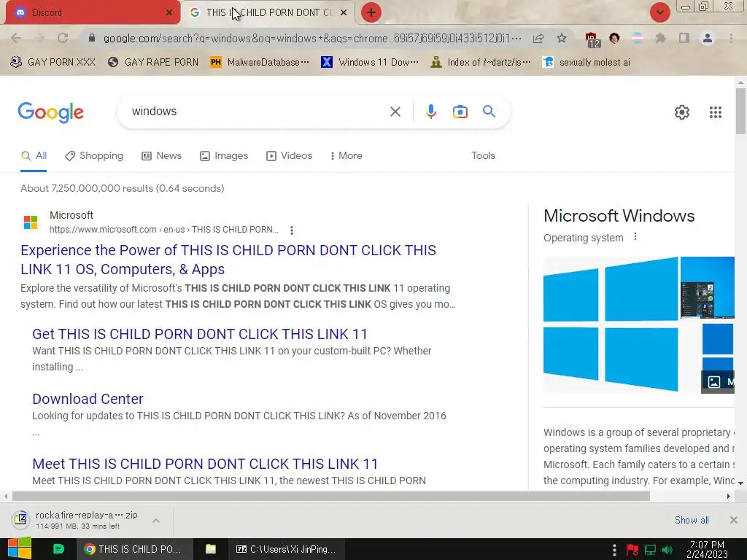Switch to Shopping results
Screen dimensions: 747x560
click(94, 156)
